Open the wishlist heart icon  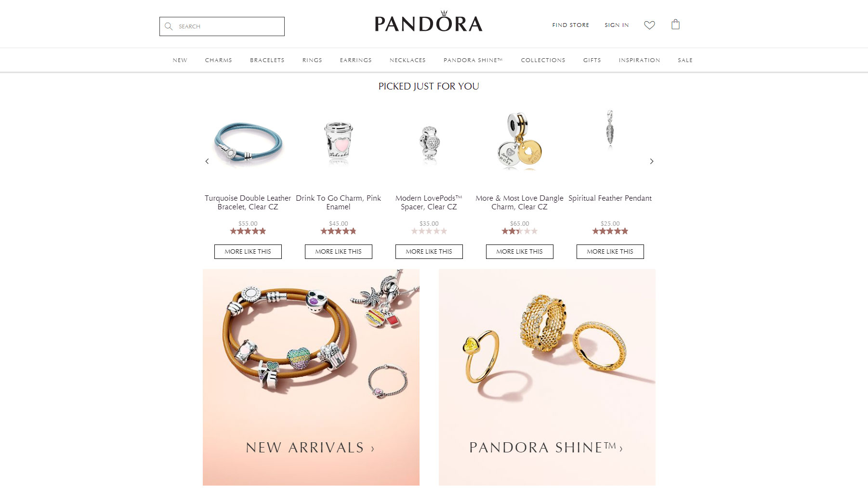649,25
